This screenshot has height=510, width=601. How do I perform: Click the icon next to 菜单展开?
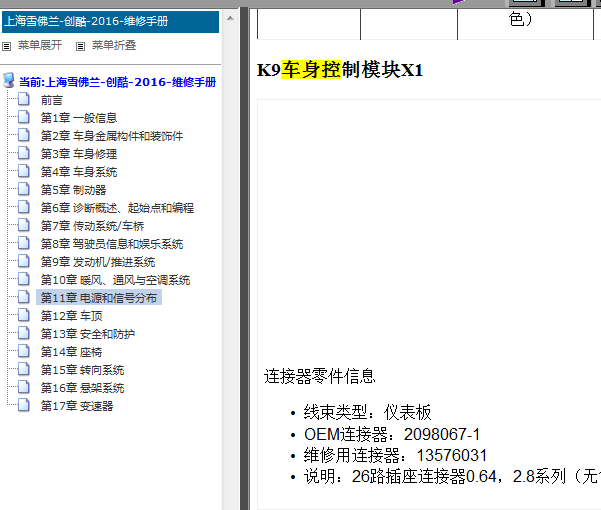(7, 46)
